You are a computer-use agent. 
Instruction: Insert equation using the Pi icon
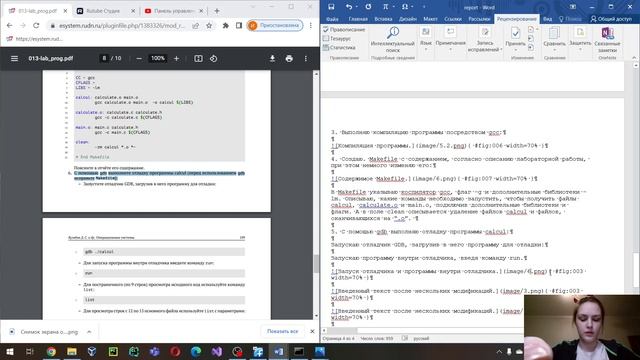pyautogui.click(x=385, y=7)
